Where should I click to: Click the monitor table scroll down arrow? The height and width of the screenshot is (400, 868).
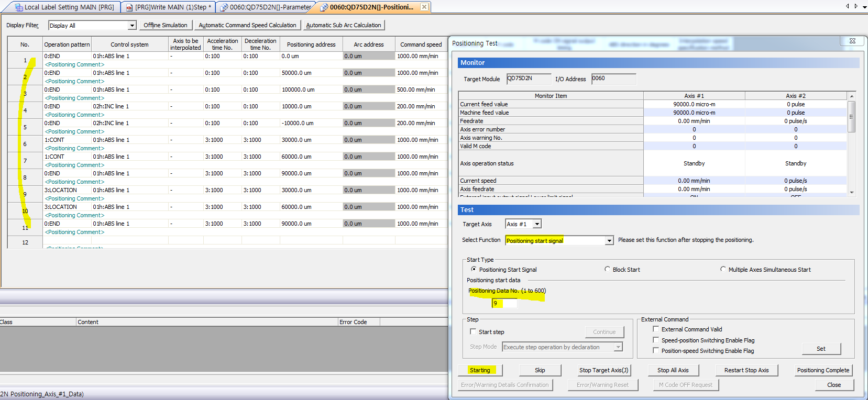(852, 193)
